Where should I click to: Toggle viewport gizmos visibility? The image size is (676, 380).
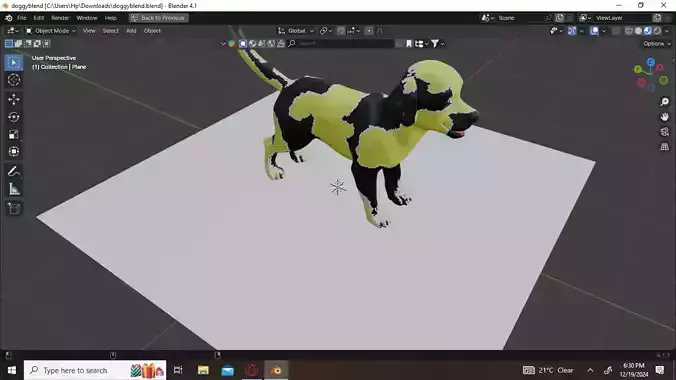click(x=572, y=31)
